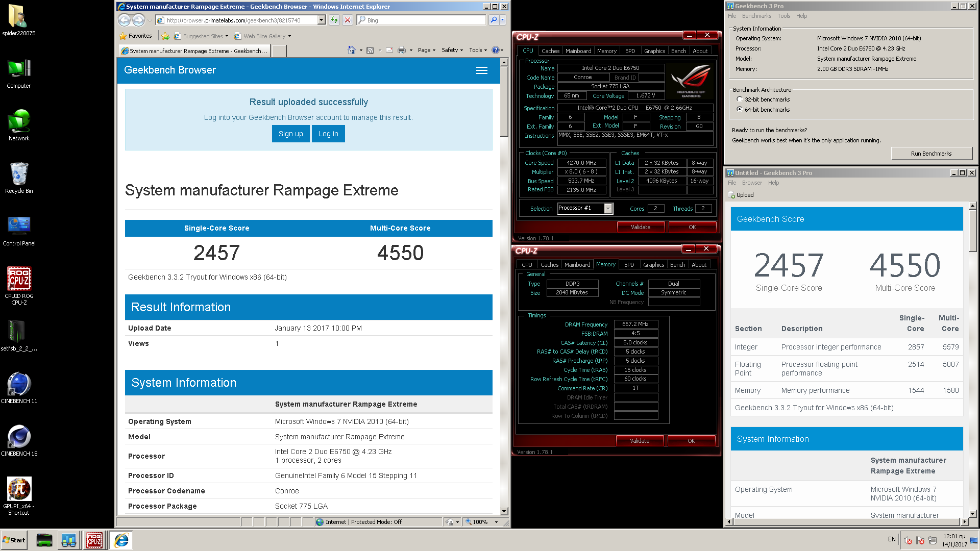Switch to Caches tab in top CPU-Z
Screen dimensions: 980x551
[550, 51]
